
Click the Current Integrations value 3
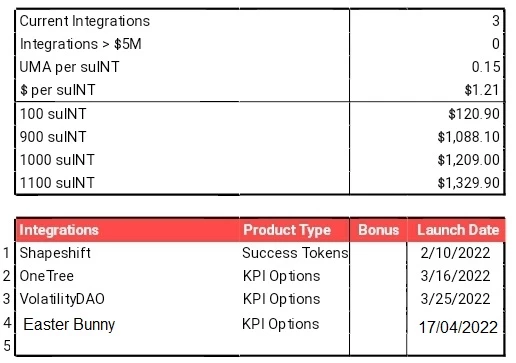tap(427, 21)
